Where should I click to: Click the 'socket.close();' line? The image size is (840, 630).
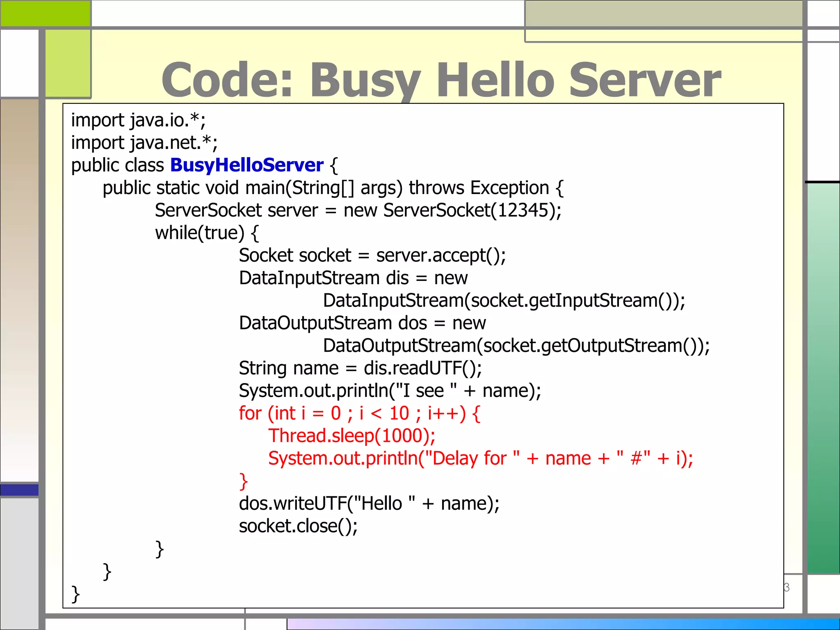point(298,526)
